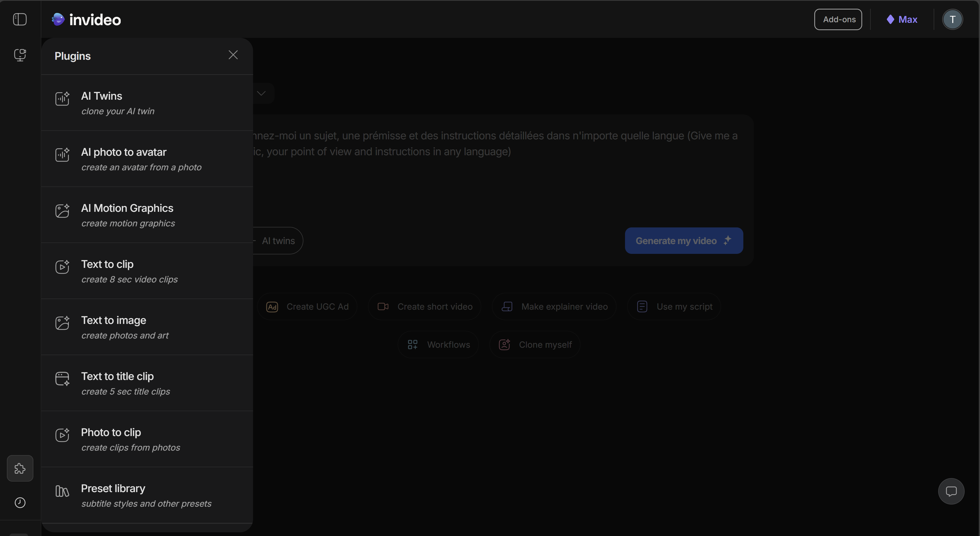Viewport: 980px width, 536px height.
Task: Open the AI photo to avatar plugin
Action: (123, 152)
